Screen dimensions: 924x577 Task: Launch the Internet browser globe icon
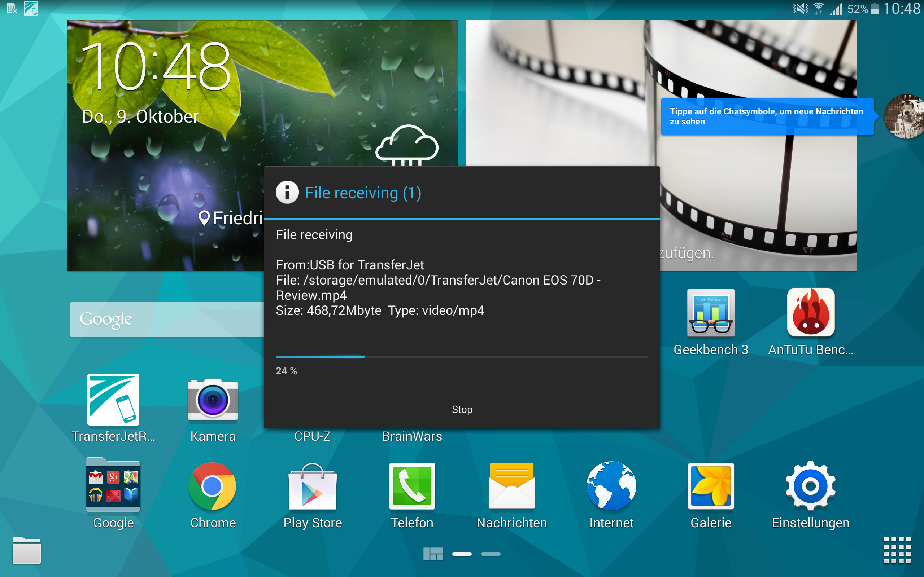click(x=611, y=486)
